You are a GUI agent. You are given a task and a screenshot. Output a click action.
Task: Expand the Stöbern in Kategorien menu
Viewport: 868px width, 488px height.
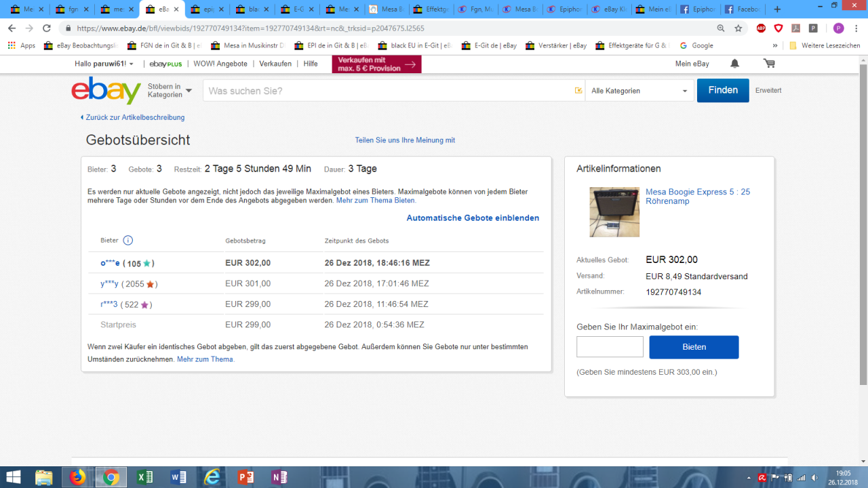tap(170, 91)
